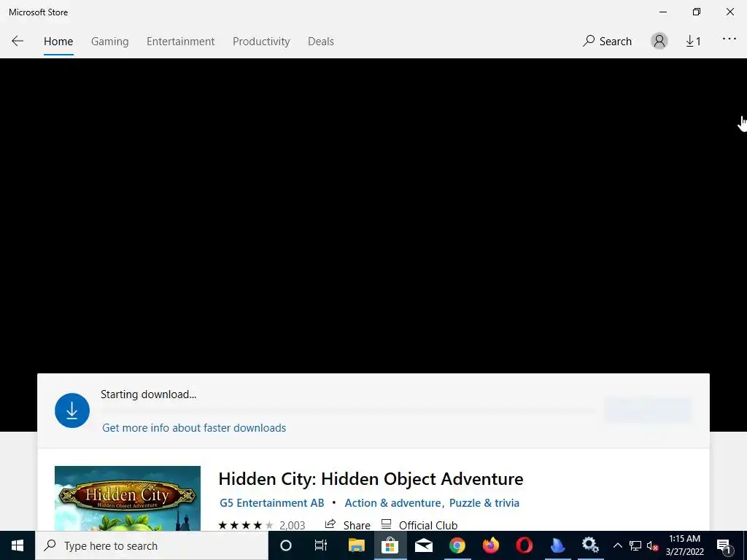This screenshot has width=747, height=560.
Task: Open the Mail app from taskbar
Action: point(424,545)
